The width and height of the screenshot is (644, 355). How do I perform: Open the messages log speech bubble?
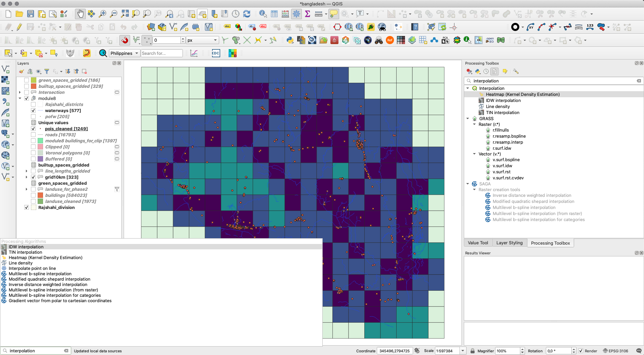pos(639,351)
